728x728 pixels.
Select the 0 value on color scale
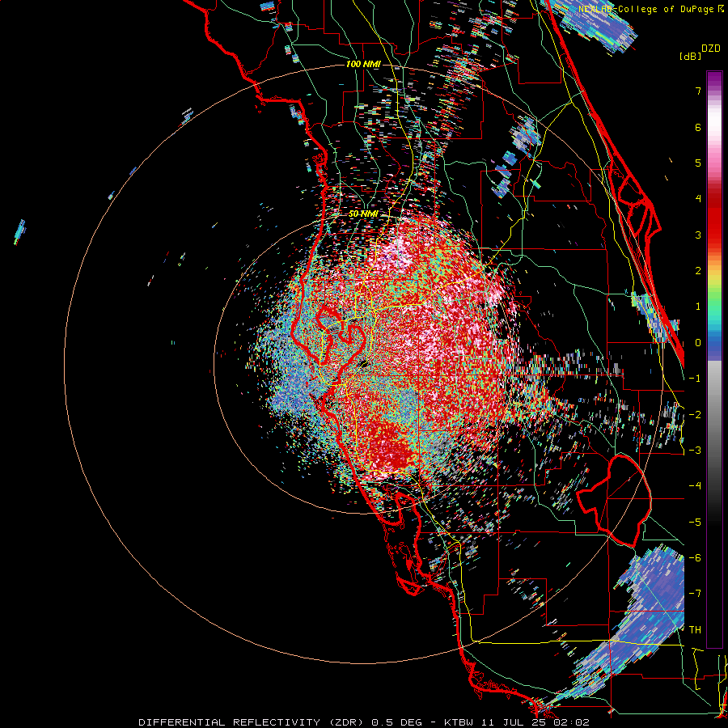tap(698, 343)
